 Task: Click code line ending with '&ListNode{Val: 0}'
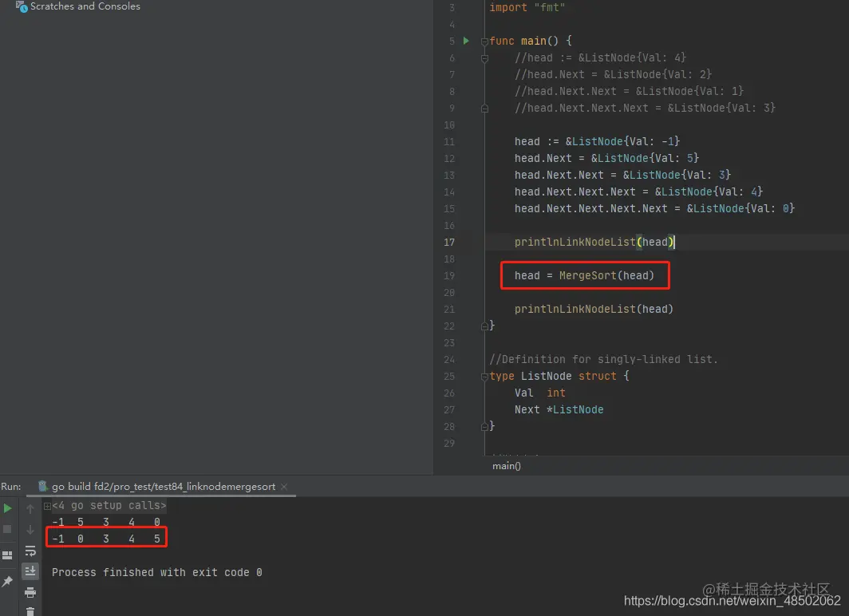point(654,208)
